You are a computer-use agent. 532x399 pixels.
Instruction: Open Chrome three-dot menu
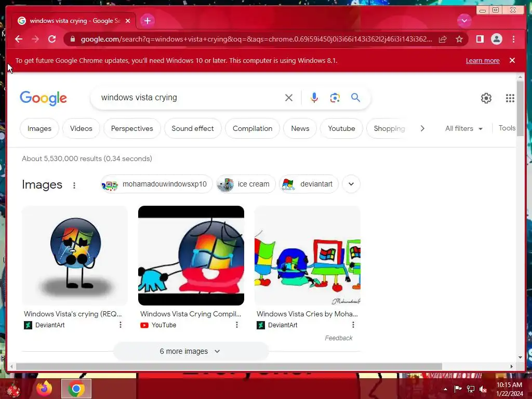(513, 39)
